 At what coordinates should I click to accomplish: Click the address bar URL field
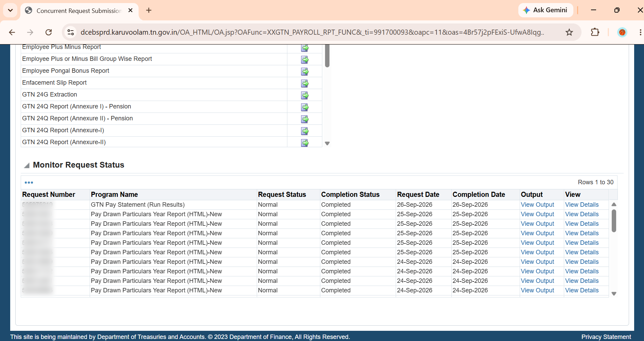tap(312, 32)
